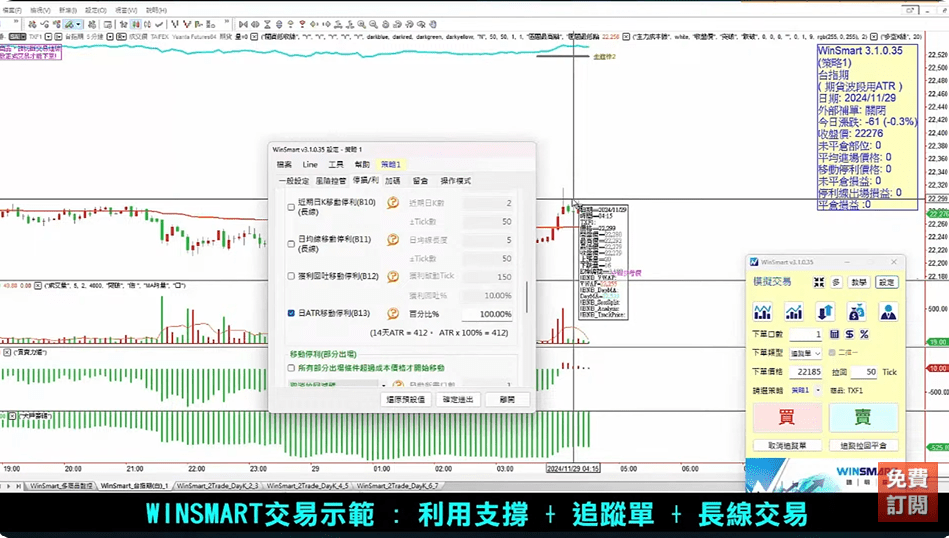Click the percent icon beside order quantity

pos(864,334)
